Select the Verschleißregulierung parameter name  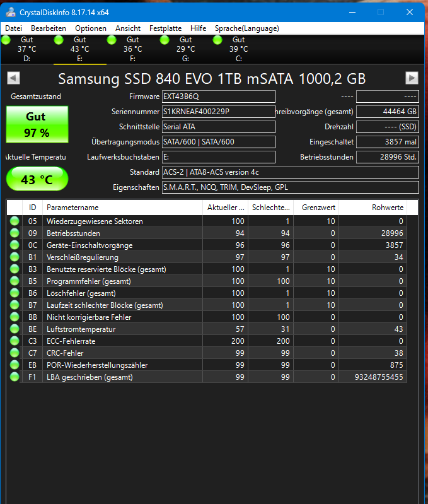point(83,257)
